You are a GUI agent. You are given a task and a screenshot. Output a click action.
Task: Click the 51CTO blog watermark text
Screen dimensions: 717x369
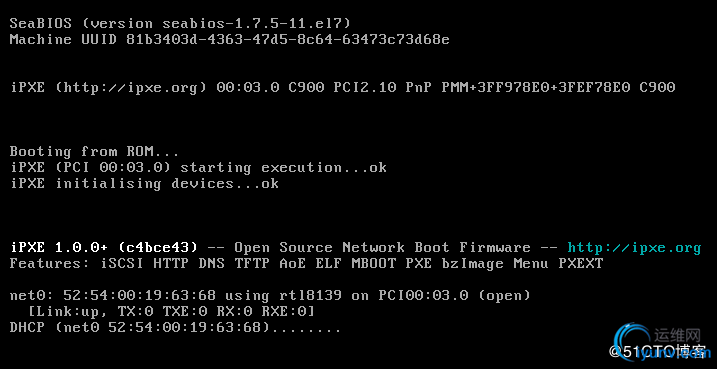pyautogui.click(x=658, y=351)
